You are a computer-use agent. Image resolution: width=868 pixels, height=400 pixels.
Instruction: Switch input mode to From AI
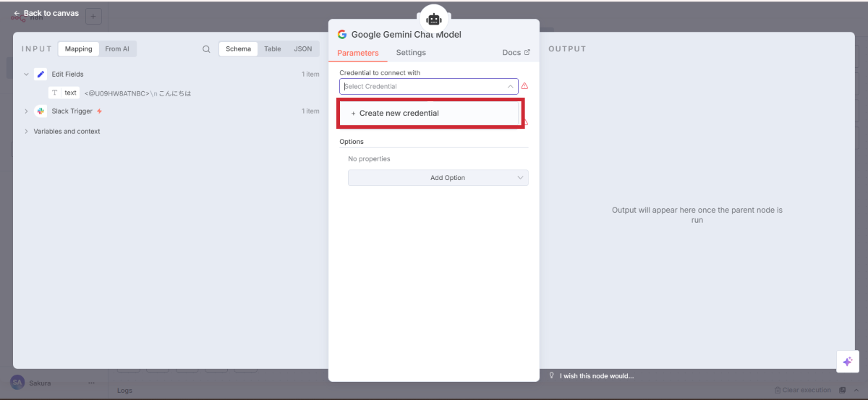point(117,49)
